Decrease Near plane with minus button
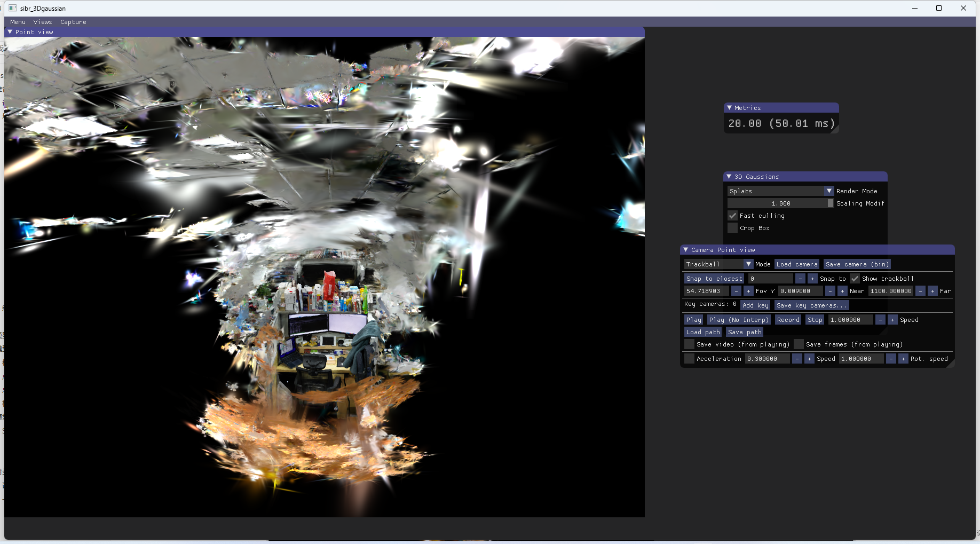 830,291
